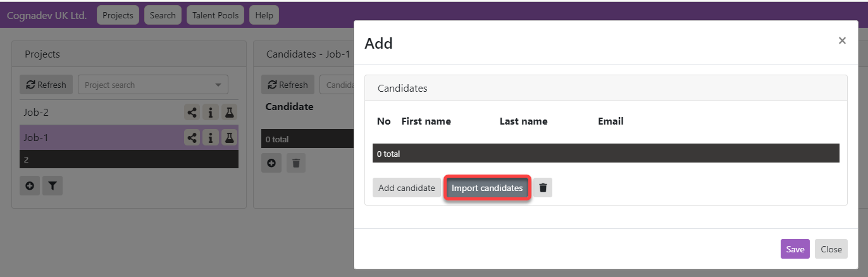
Task: Click the Add candidate button
Action: coord(407,188)
